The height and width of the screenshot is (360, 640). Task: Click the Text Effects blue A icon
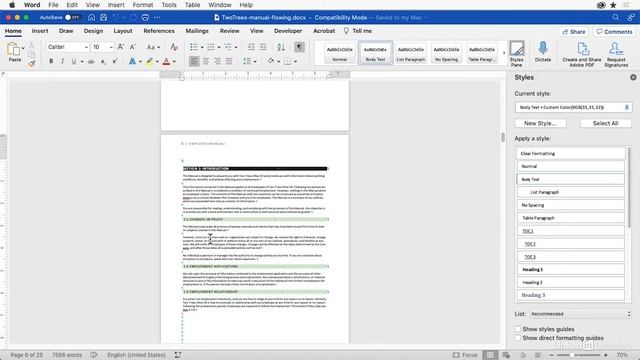click(132, 61)
